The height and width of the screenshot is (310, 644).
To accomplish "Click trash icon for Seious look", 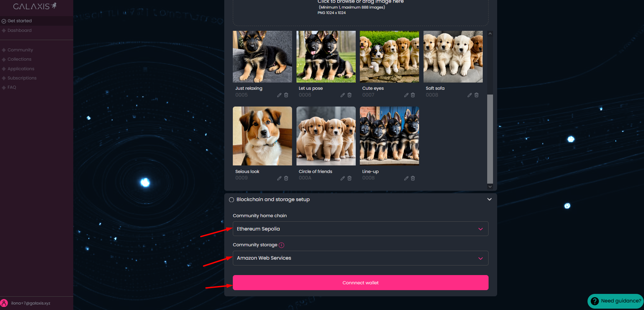I will tap(286, 178).
